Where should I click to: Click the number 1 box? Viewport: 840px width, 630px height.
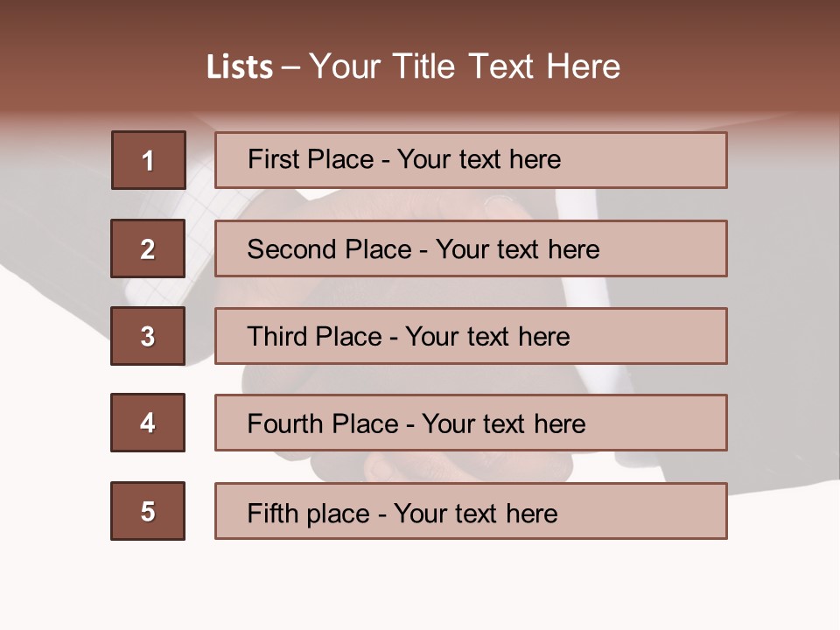click(148, 160)
